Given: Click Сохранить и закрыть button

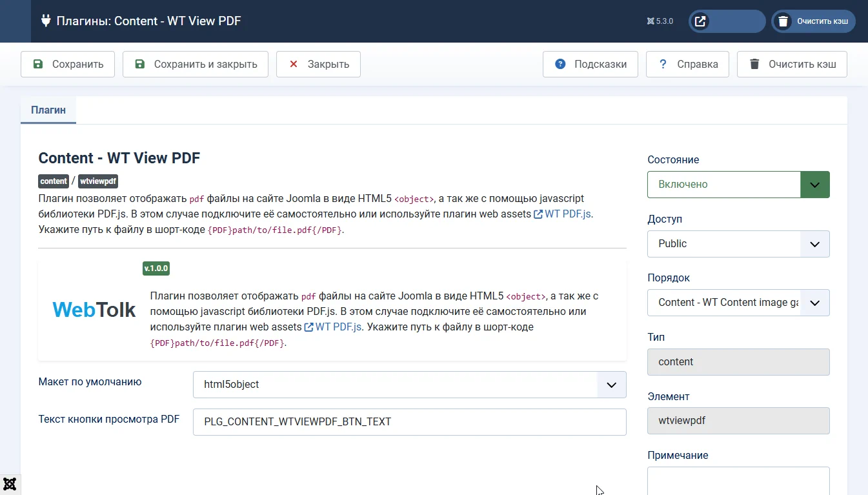Looking at the screenshot, I should [x=195, y=65].
